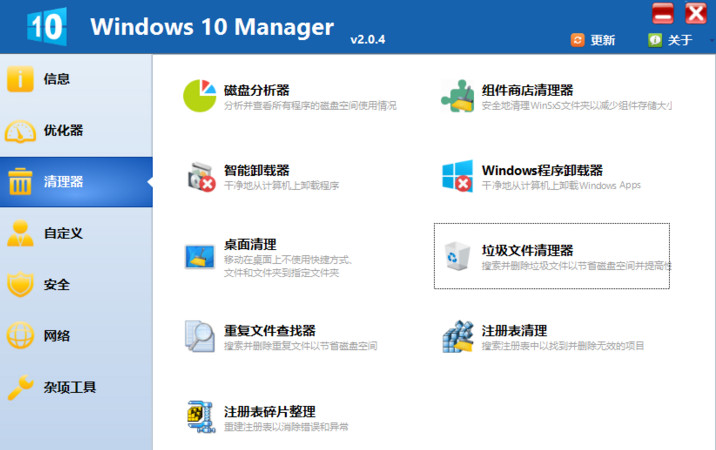This screenshot has height=450, width=716.
Task: Select the 清理器 tab label
Action: click(x=63, y=182)
